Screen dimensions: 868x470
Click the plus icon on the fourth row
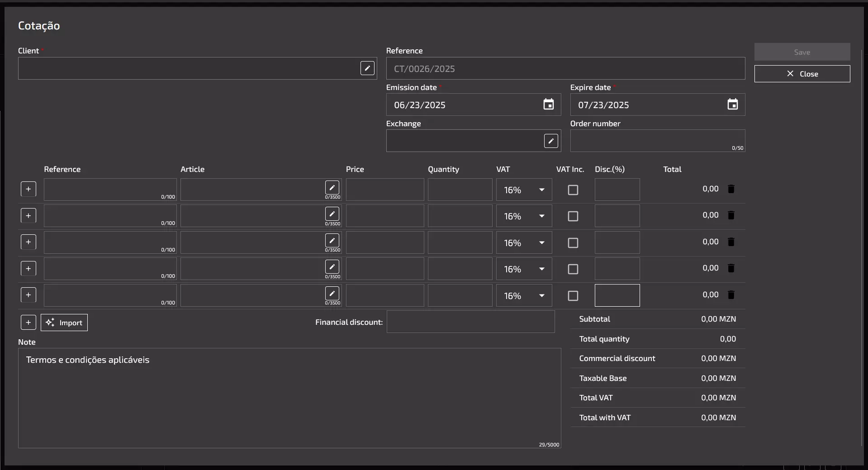tap(28, 269)
